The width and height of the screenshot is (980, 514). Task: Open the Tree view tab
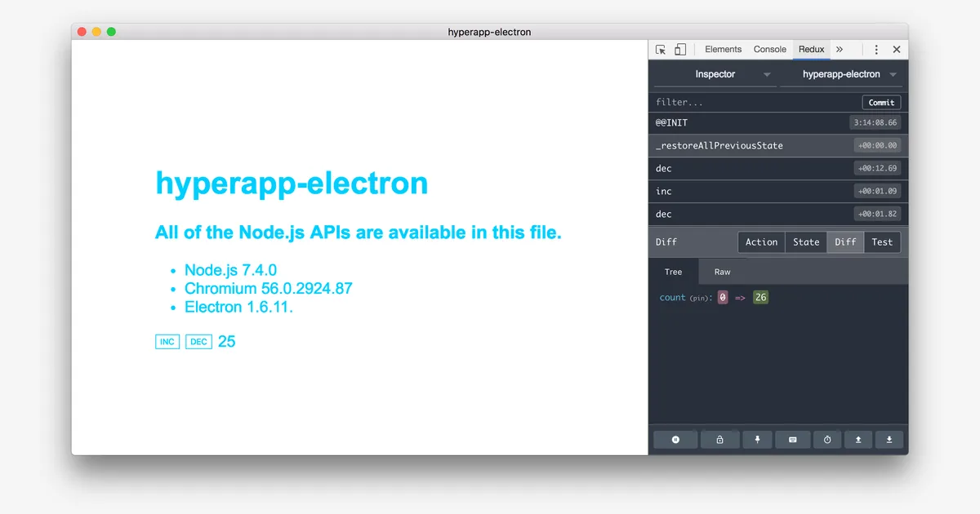coord(674,272)
